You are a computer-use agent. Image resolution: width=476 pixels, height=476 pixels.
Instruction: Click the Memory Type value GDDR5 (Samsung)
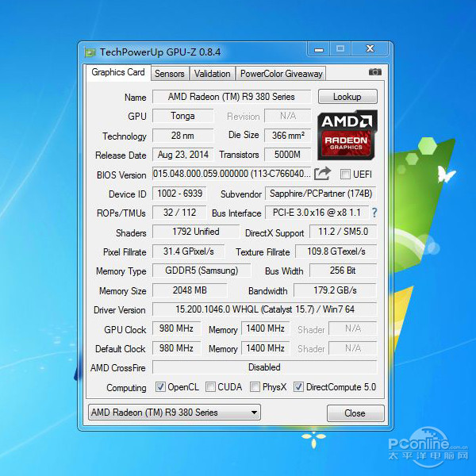[202, 271]
